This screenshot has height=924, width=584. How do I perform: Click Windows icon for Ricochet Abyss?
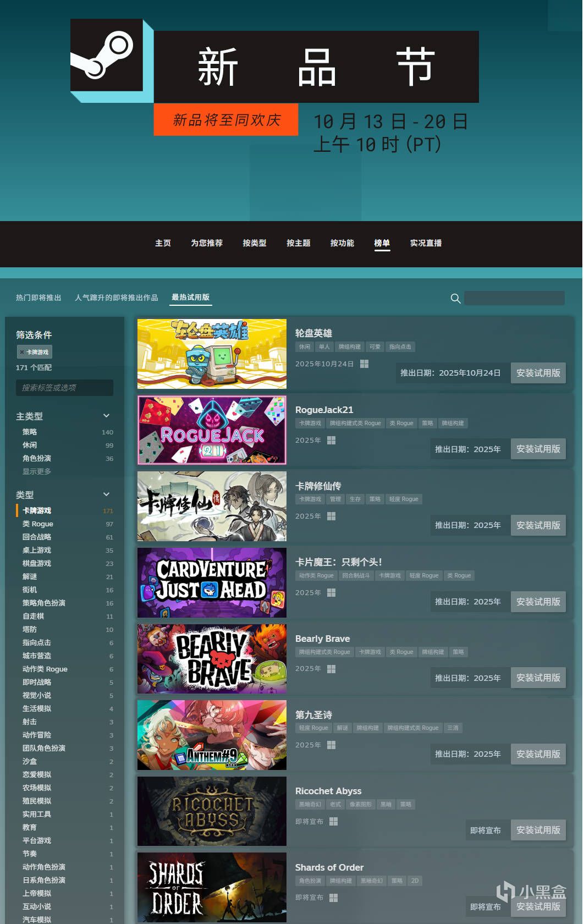333,821
